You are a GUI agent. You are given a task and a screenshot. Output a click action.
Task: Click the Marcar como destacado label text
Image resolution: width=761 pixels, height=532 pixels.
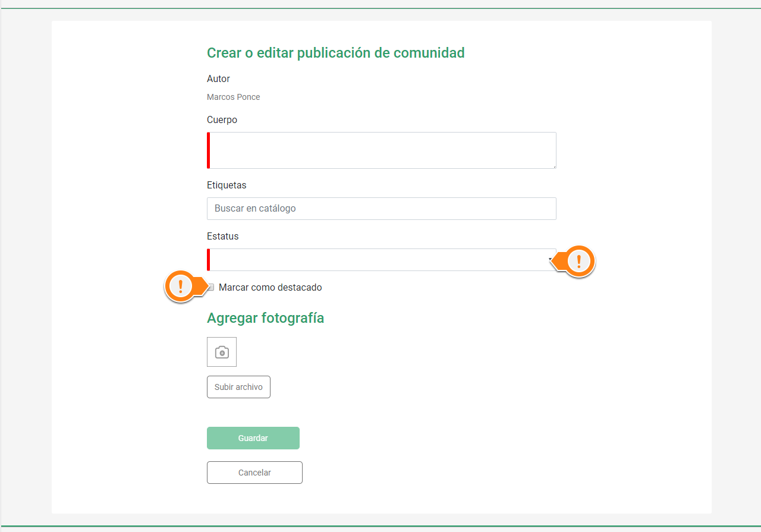pos(271,288)
